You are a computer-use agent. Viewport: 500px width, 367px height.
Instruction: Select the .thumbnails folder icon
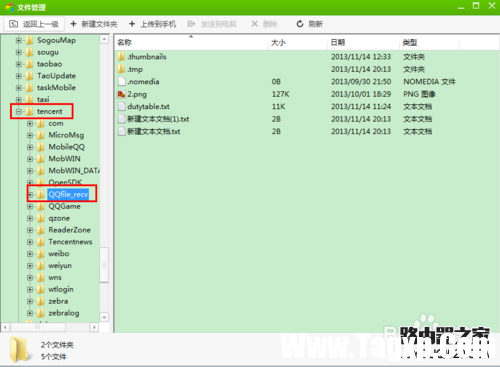[121, 57]
